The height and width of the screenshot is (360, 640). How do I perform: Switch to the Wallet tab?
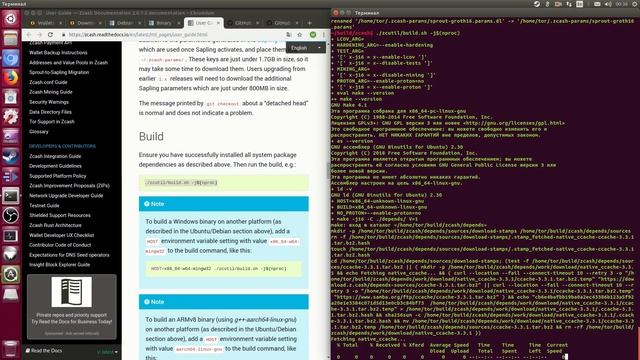45,23
